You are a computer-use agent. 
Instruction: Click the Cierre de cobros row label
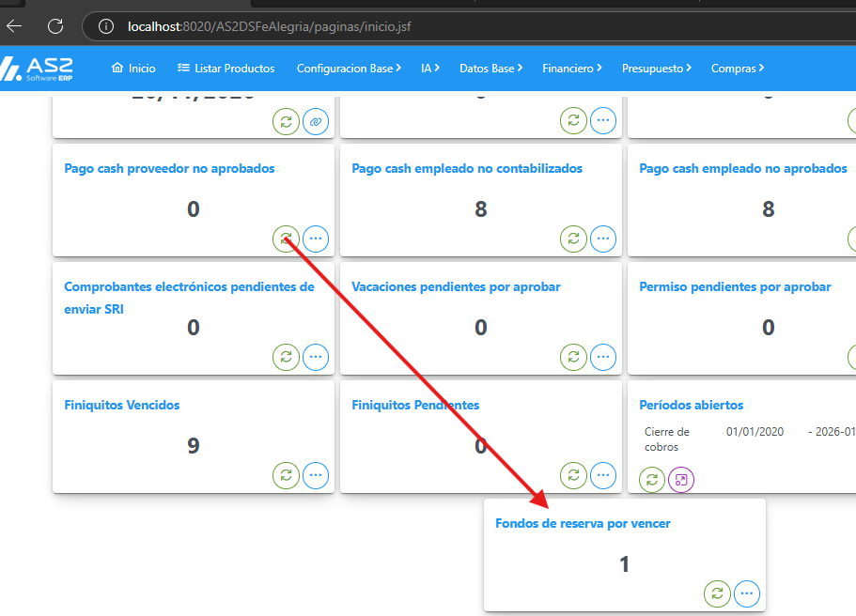coord(666,439)
